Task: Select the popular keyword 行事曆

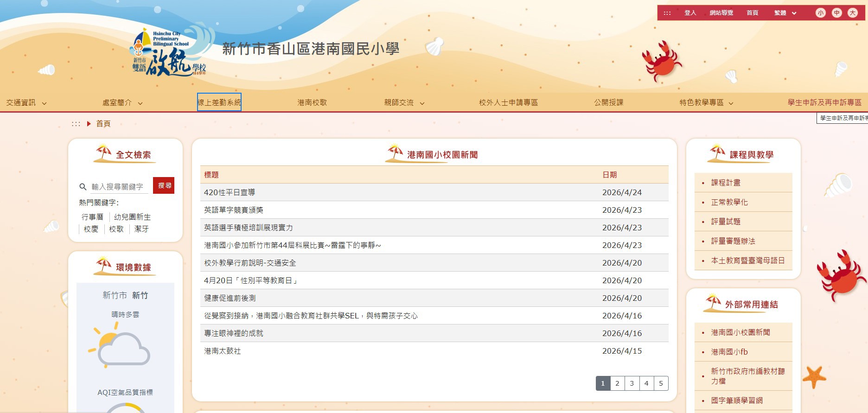Action: (x=92, y=217)
